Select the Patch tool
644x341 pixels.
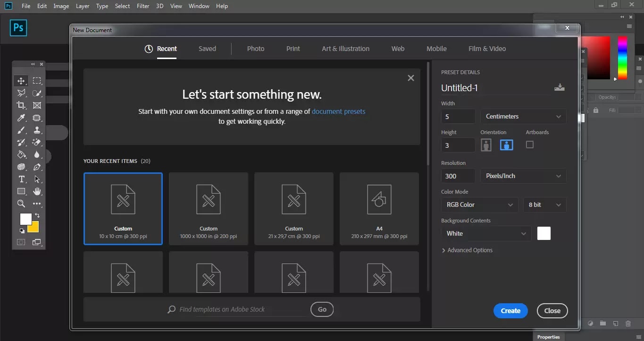pyautogui.click(x=37, y=118)
